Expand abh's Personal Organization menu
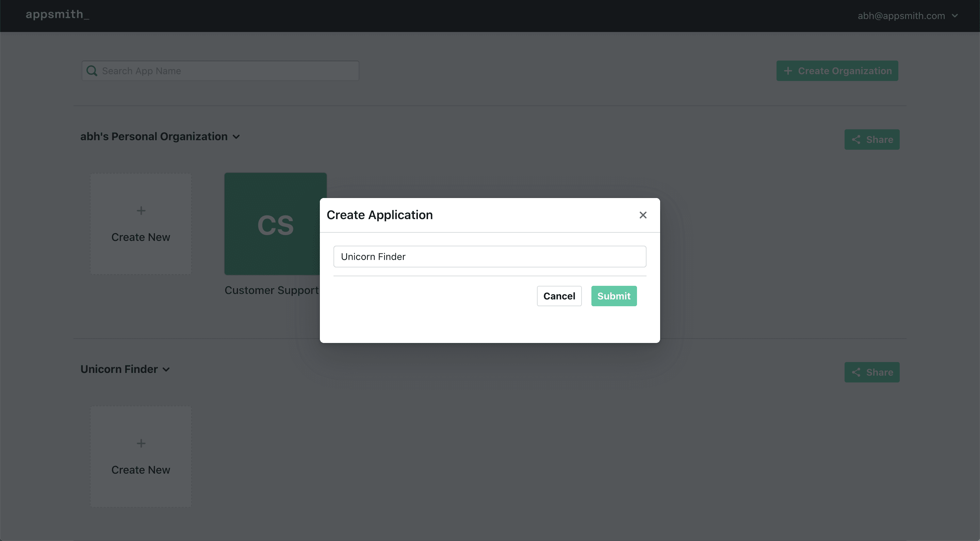 click(x=160, y=136)
